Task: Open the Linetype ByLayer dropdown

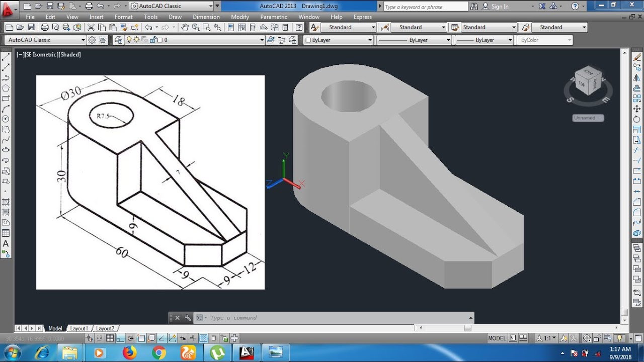Action: pos(414,40)
